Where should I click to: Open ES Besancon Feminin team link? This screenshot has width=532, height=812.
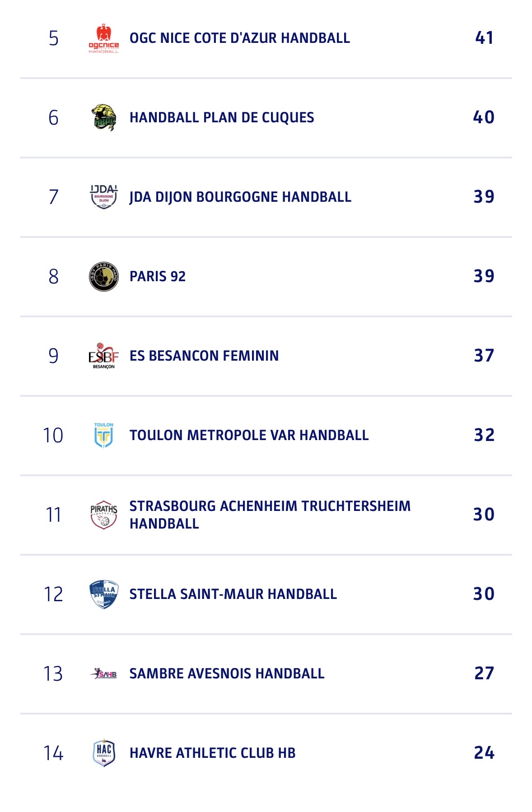pyautogui.click(x=204, y=356)
